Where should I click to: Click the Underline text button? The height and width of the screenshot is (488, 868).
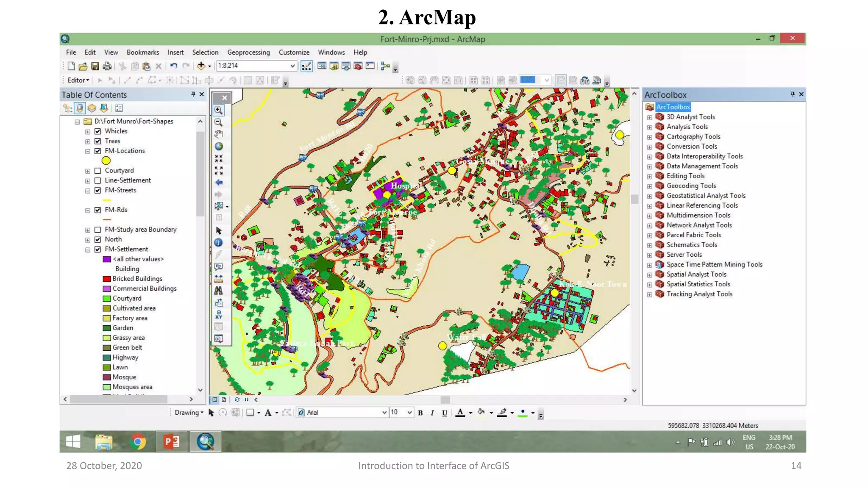(x=444, y=413)
